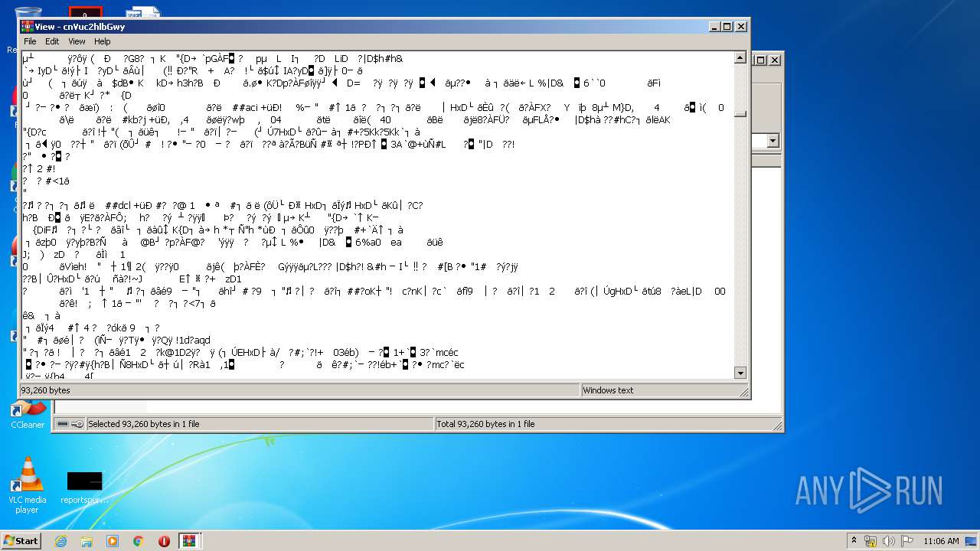Open the File menu in the viewer
The width and height of the screenshot is (980, 551).
pos(30,41)
